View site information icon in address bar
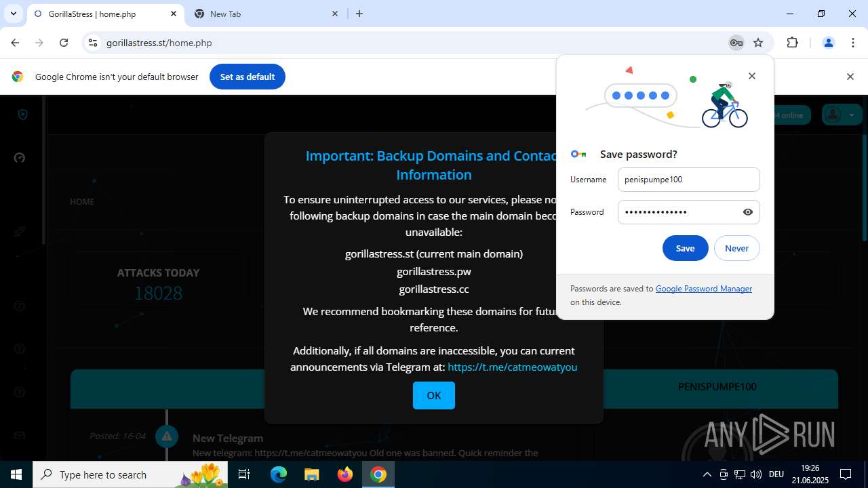The image size is (868, 488). click(93, 43)
